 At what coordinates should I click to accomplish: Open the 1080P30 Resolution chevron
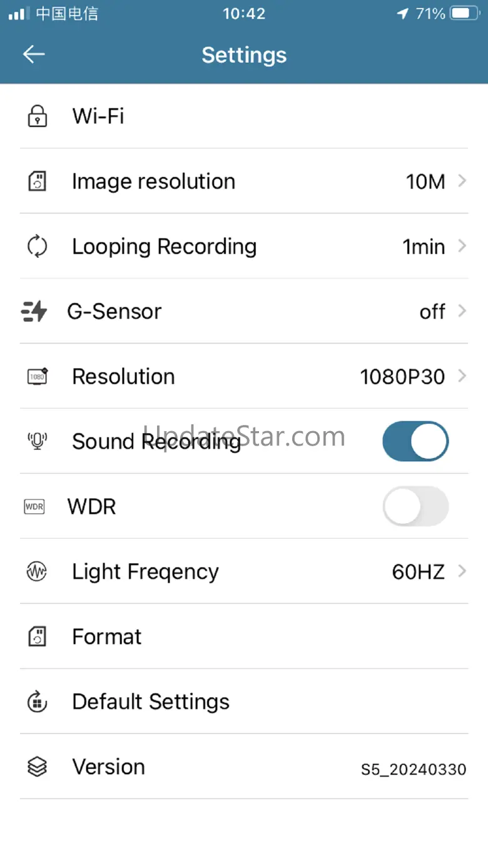462,376
